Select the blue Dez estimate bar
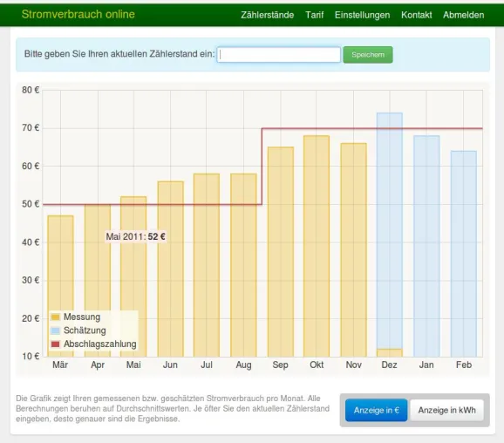 (x=390, y=231)
